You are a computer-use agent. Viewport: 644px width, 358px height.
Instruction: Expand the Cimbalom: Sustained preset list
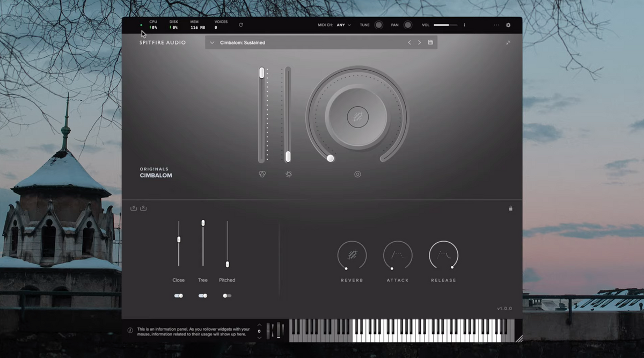click(x=212, y=42)
